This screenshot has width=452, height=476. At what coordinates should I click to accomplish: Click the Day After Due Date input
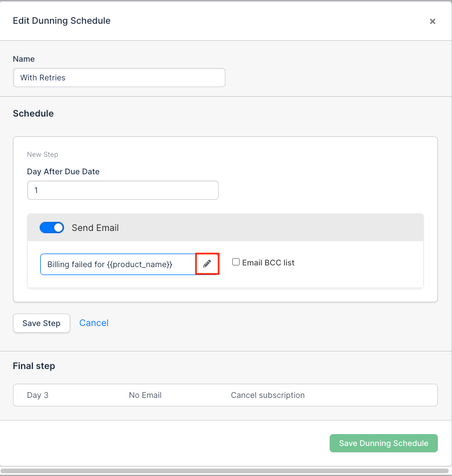[x=123, y=190]
